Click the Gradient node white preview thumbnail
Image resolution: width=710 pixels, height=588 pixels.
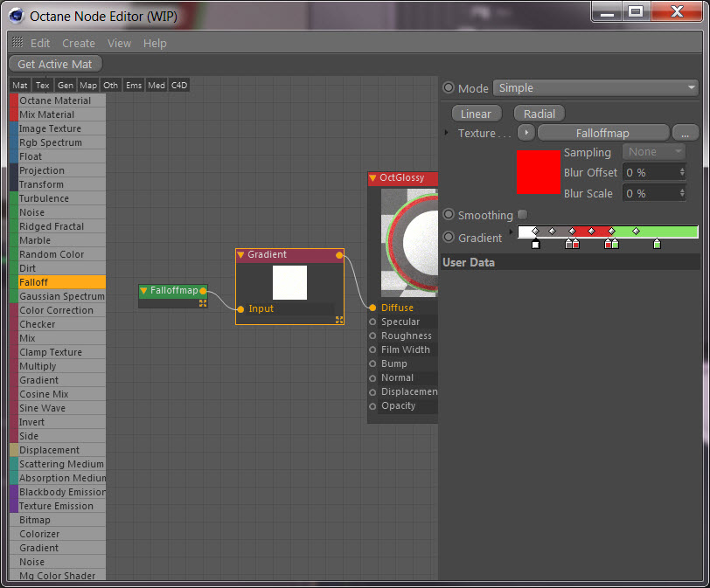pyautogui.click(x=289, y=283)
